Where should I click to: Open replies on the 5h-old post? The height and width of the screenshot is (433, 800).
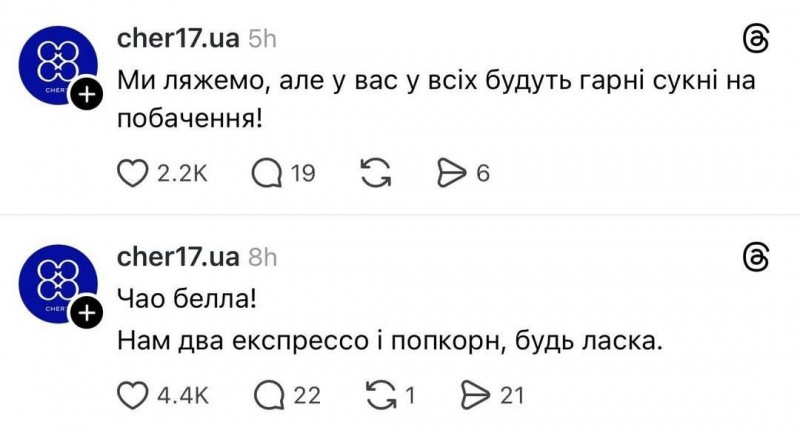[267, 174]
